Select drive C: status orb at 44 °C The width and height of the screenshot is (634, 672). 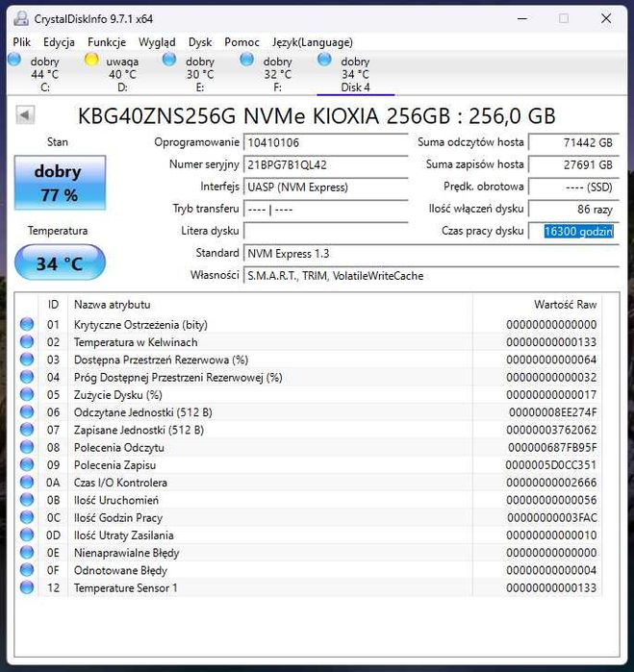tap(14, 60)
